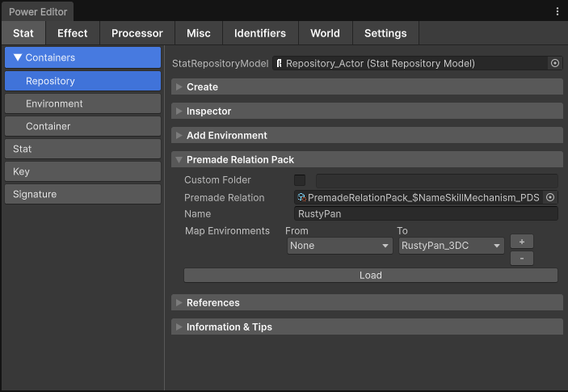Select Environment in the sidebar
Image resolution: width=568 pixels, height=392 pixels.
82,103
